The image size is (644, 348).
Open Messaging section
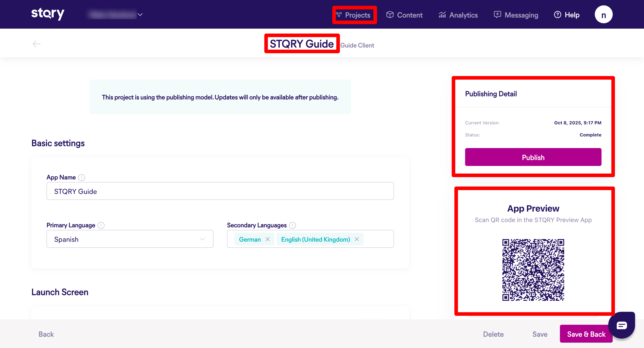[x=516, y=15]
